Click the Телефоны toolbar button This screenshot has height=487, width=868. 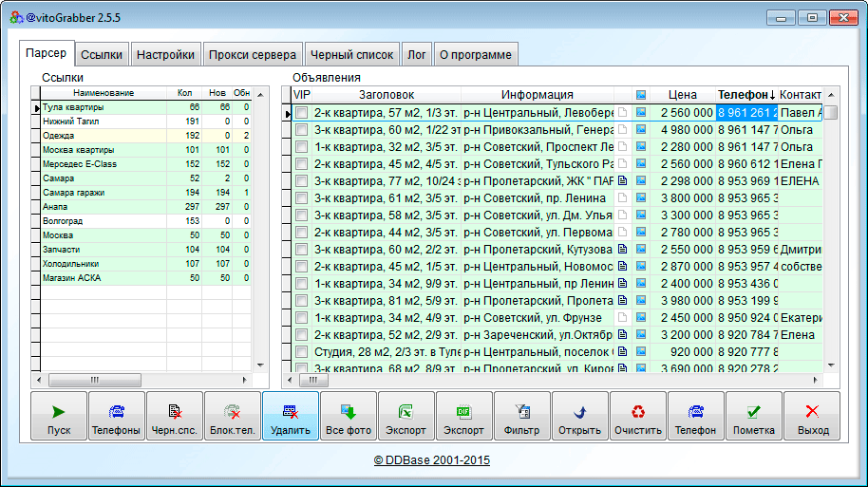coord(117,416)
